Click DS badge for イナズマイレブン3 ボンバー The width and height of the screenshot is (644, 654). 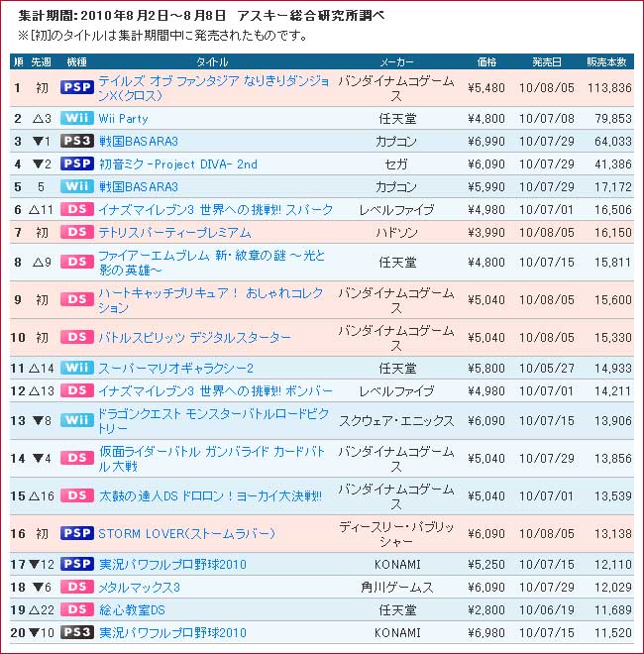coord(77,390)
